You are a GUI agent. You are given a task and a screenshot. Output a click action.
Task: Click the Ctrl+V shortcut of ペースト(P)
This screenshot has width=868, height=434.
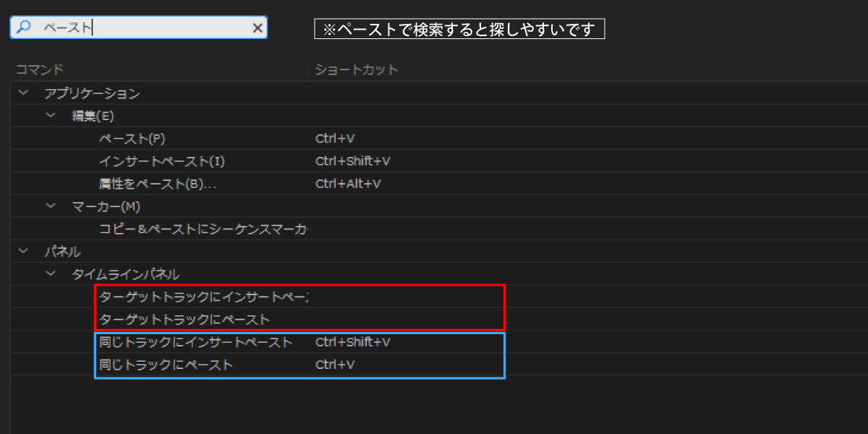[335, 138]
